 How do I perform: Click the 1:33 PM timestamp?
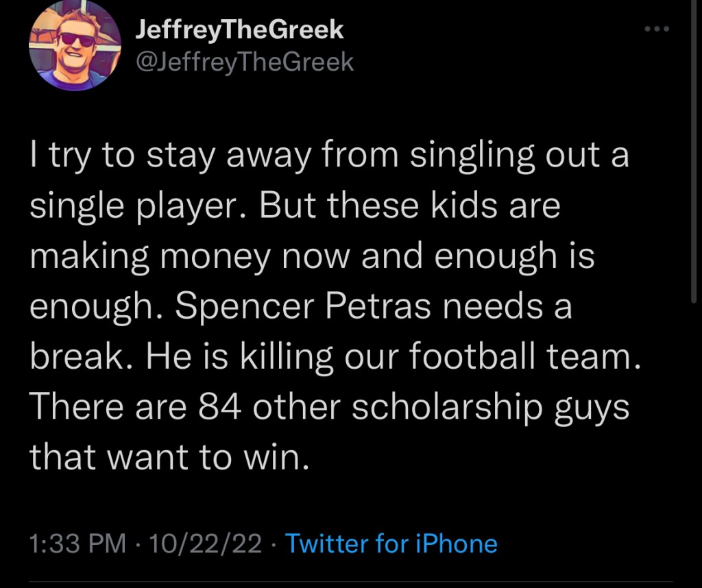[78, 544]
